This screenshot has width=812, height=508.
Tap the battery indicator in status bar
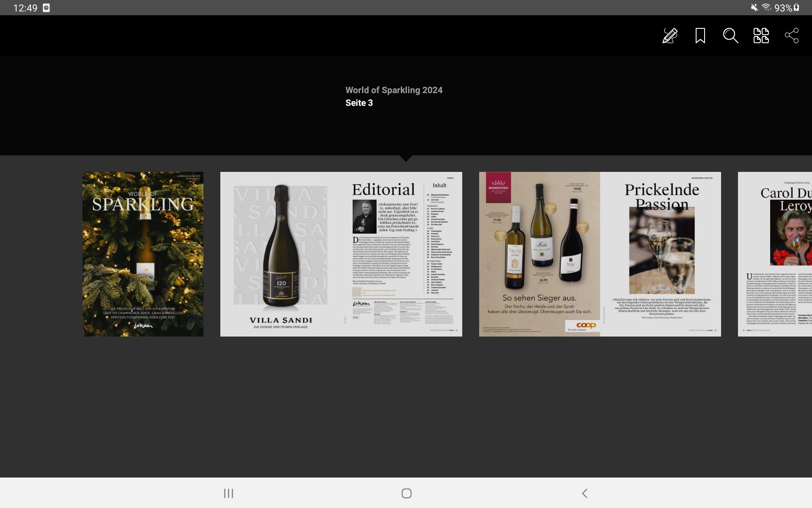coord(787,8)
